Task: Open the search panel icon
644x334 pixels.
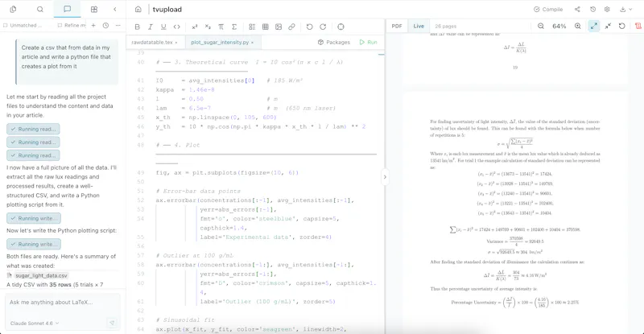Action: (39, 9)
